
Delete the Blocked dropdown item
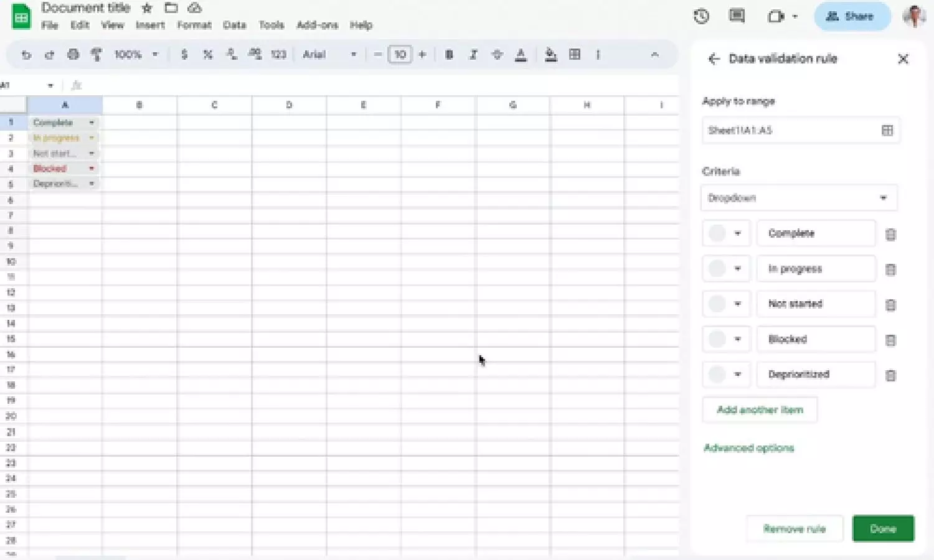coord(890,340)
